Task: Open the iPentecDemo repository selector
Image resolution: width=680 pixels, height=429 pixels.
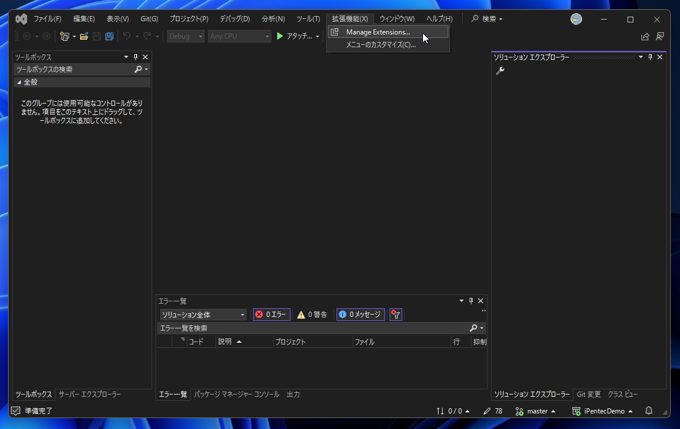Action: point(602,411)
